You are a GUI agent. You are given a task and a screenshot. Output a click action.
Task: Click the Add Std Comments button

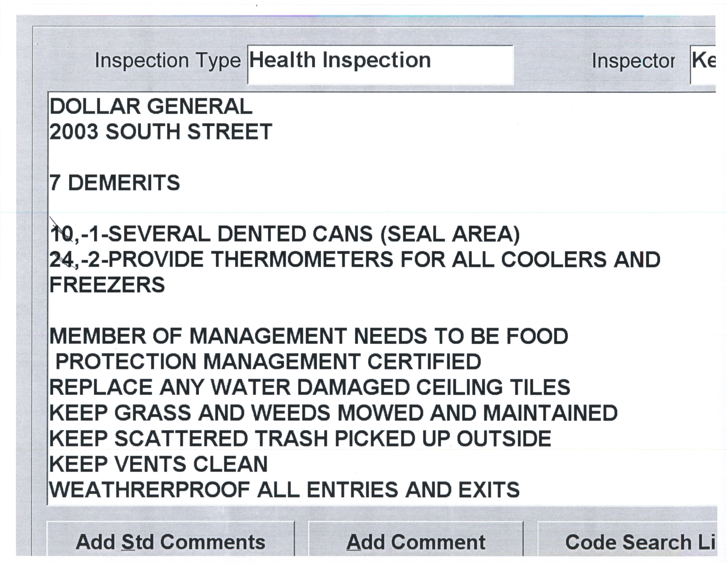tap(170, 542)
